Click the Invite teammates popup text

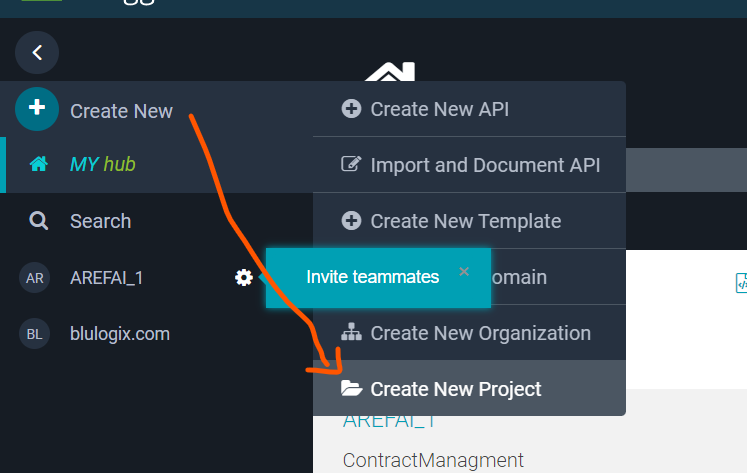point(372,277)
